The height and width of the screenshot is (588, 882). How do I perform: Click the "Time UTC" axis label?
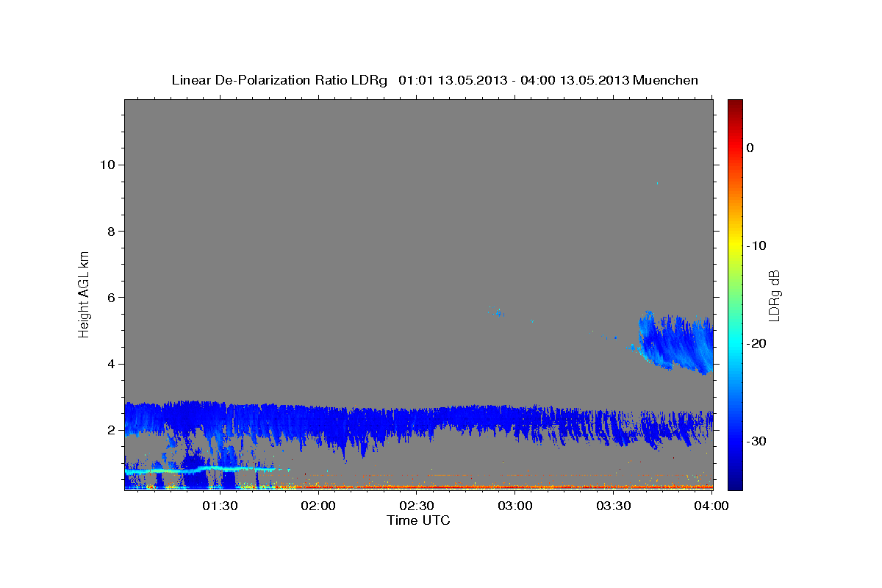click(418, 520)
